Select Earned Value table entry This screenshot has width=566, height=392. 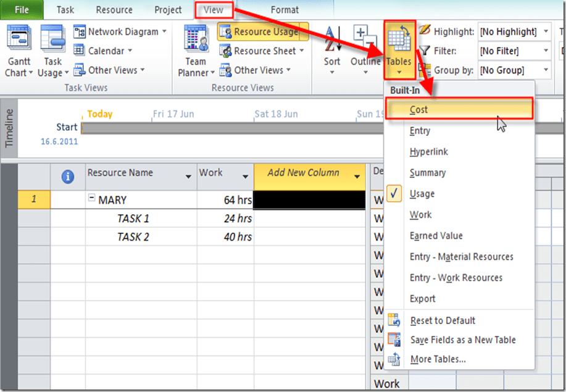point(436,236)
